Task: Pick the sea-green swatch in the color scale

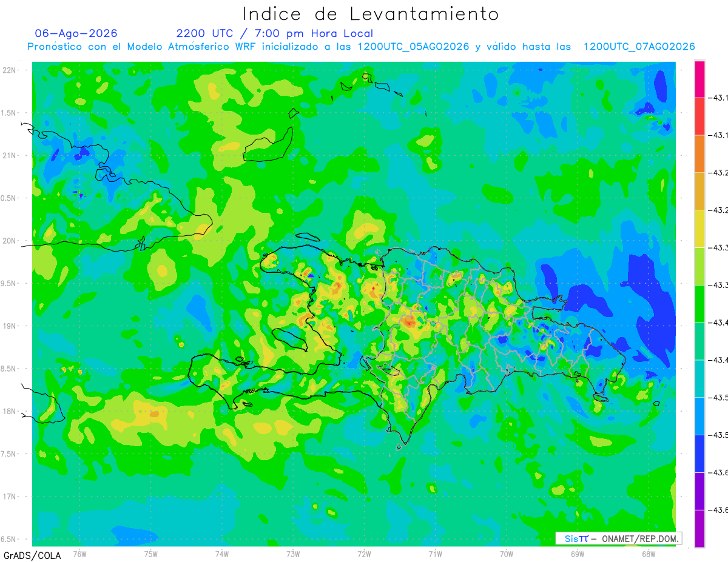Action: point(699,341)
